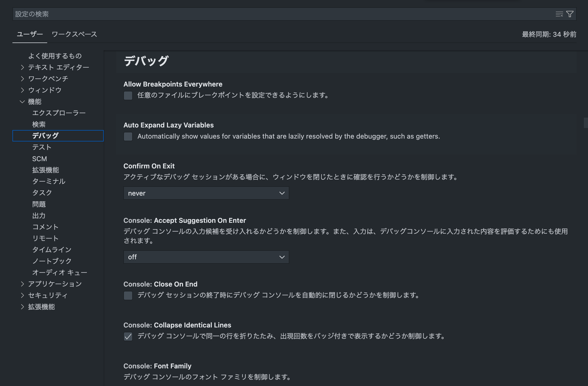Click the 最終同期 sync status text

pos(549,34)
